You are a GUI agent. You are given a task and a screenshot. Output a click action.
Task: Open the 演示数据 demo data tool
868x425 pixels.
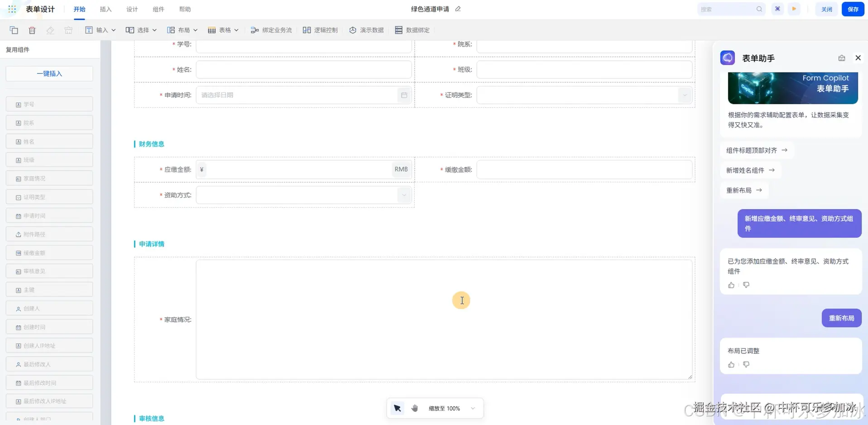point(366,30)
